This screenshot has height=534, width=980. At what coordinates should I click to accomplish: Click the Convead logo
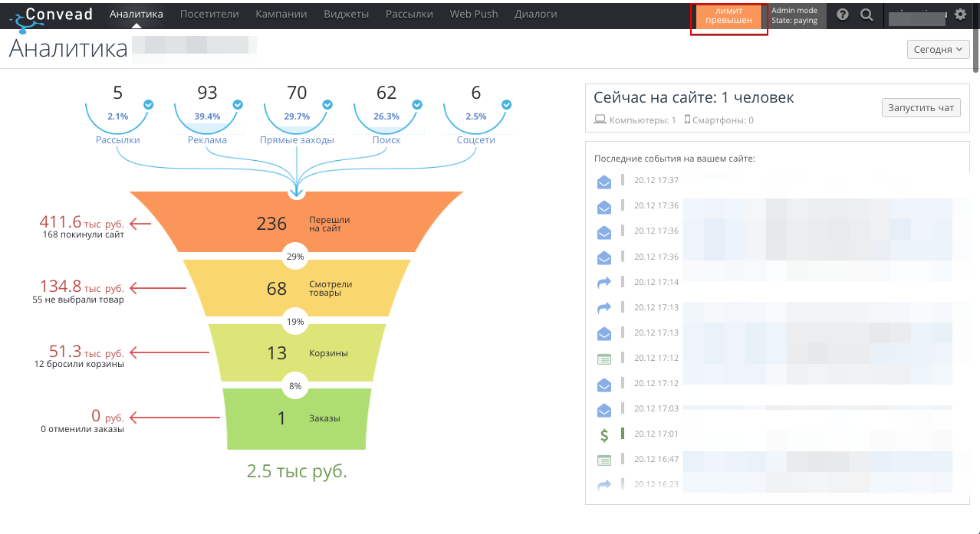pyautogui.click(x=50, y=17)
